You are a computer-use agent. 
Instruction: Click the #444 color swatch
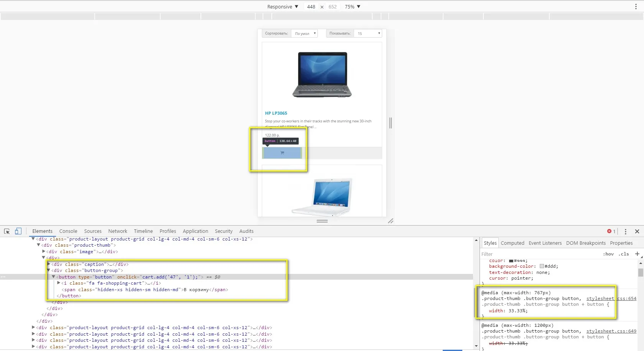(x=511, y=261)
